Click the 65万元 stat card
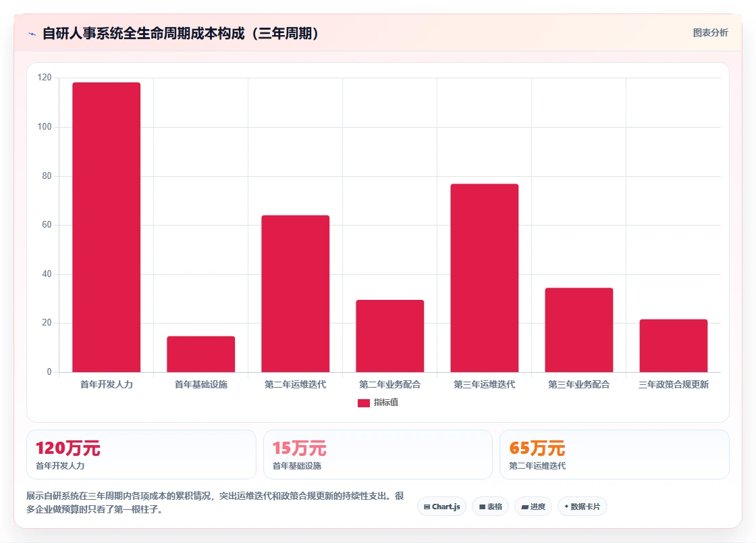 614,455
